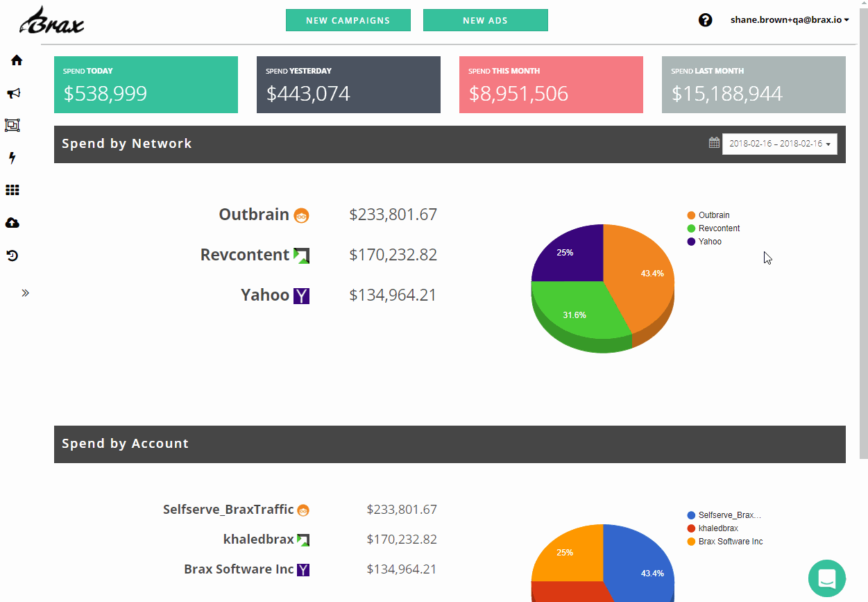868x602 pixels.
Task: Click the red khaledbrax legend swatch
Action: tap(691, 528)
